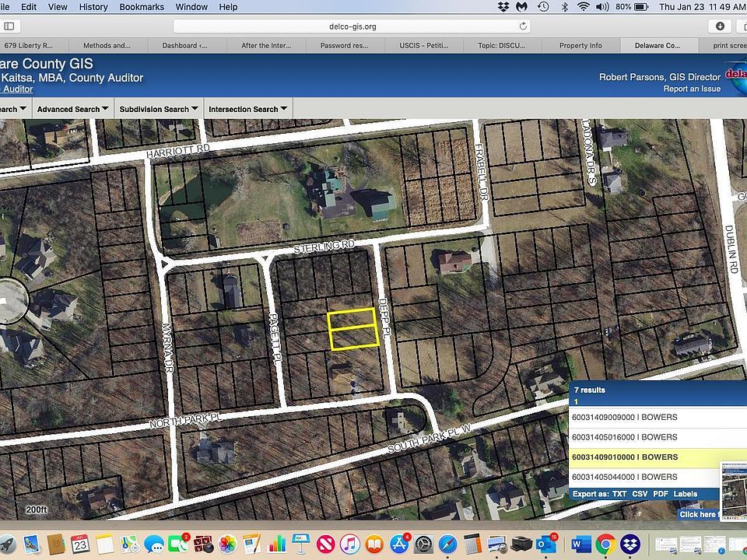The image size is (747, 560).
Task: Click the delco-gis.org address bar
Action: pos(352,26)
